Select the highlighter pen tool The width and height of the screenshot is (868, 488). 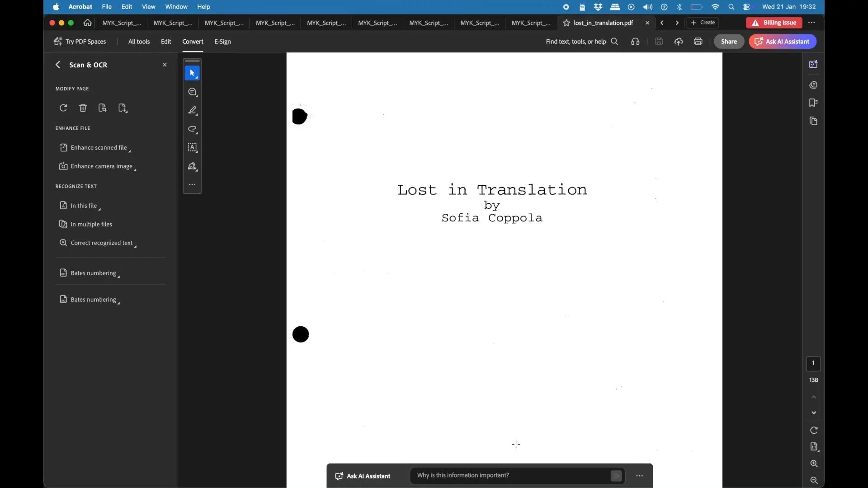point(192,110)
